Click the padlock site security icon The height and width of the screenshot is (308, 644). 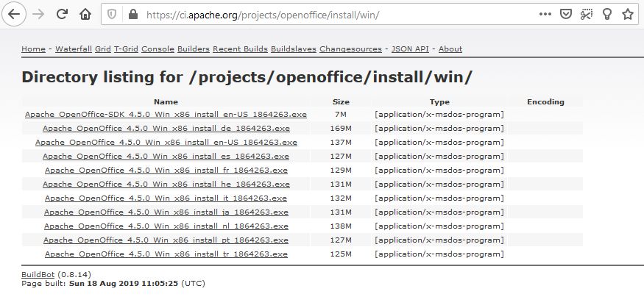click(x=132, y=15)
